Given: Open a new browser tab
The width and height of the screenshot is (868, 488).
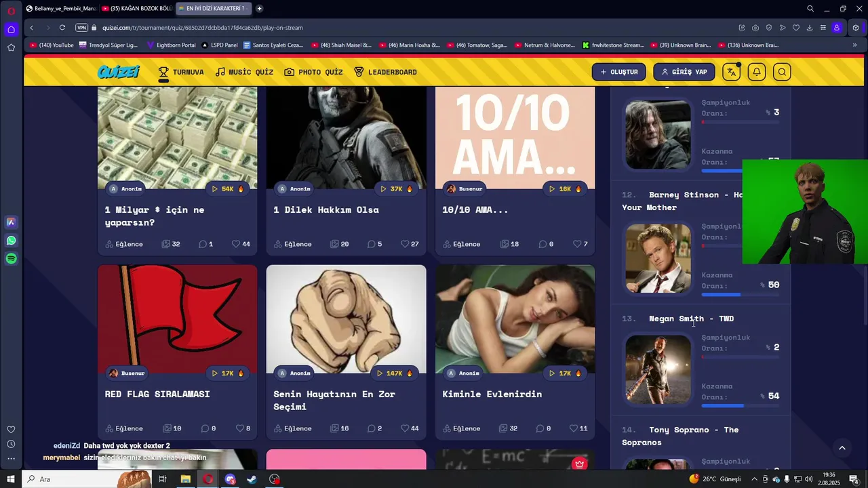Looking at the screenshot, I should click(x=259, y=9).
